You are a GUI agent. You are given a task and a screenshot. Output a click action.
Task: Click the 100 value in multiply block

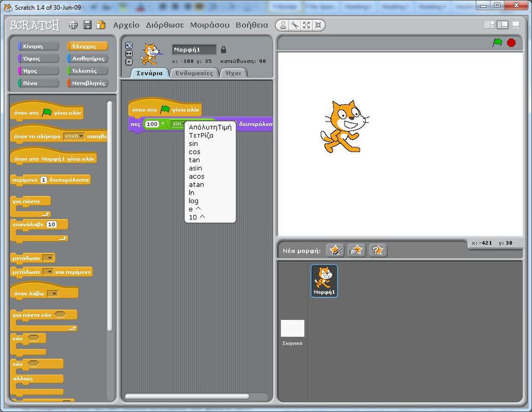tap(152, 124)
